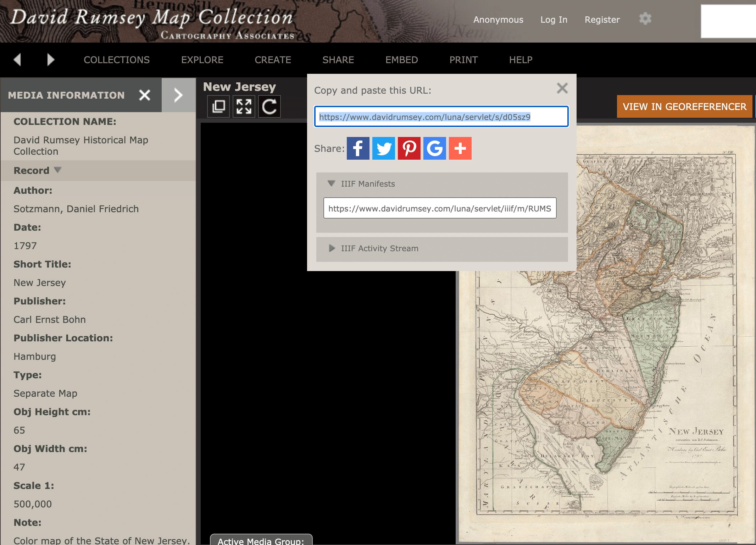Viewport: 756px width, 545px height.
Task: Click object width value 47
Action: pos(19,467)
